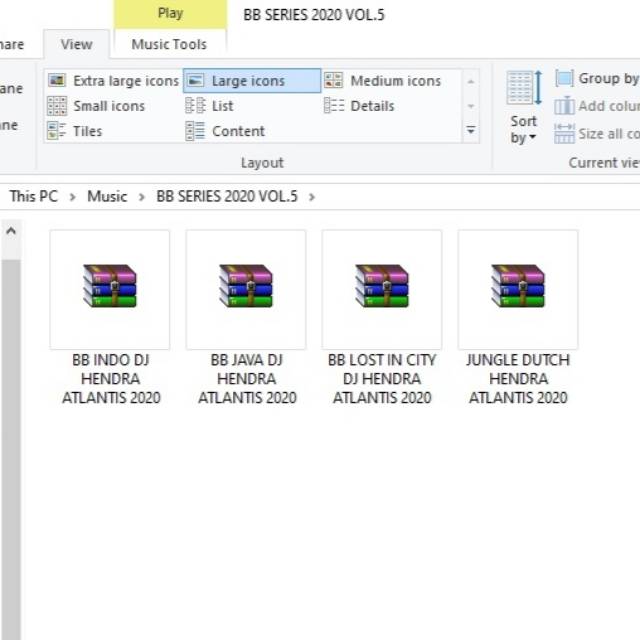Select Details view layout
This screenshot has width=640, height=640.
360,106
